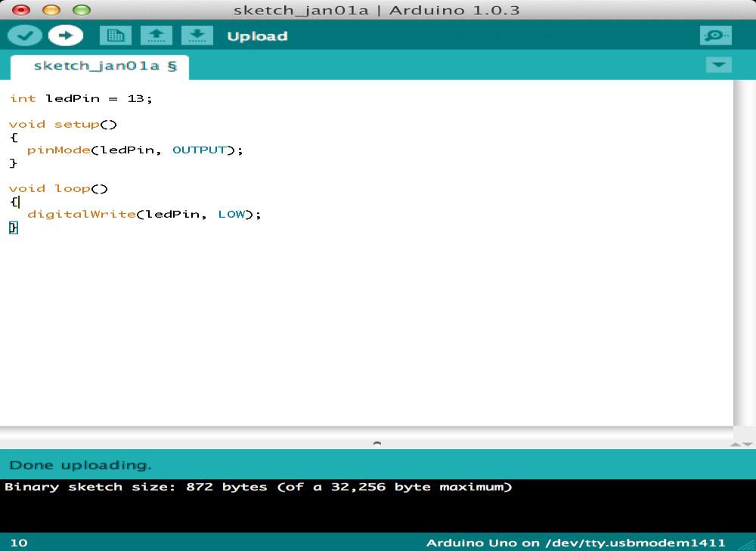Click the 'void setup()' line
756x551 pixels.
[64, 125]
